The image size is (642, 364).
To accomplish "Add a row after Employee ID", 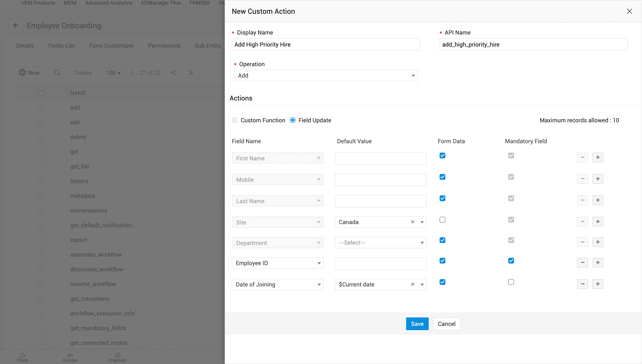I will pyautogui.click(x=598, y=262).
